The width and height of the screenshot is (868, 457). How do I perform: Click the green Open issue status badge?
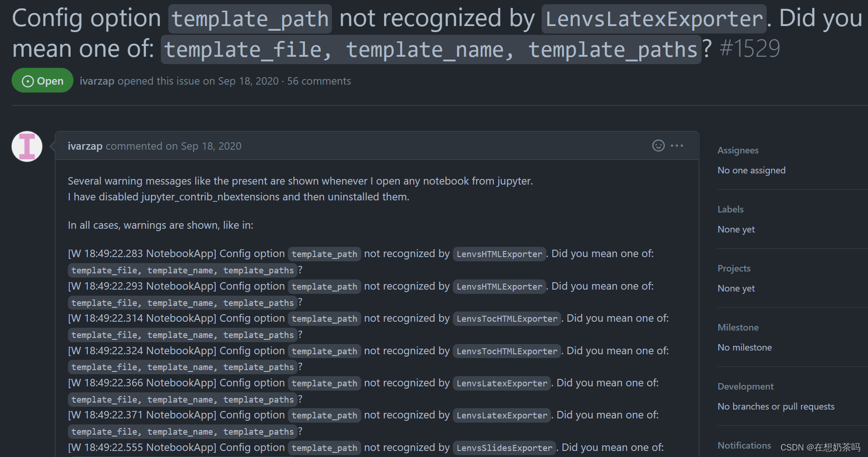pyautogui.click(x=42, y=80)
